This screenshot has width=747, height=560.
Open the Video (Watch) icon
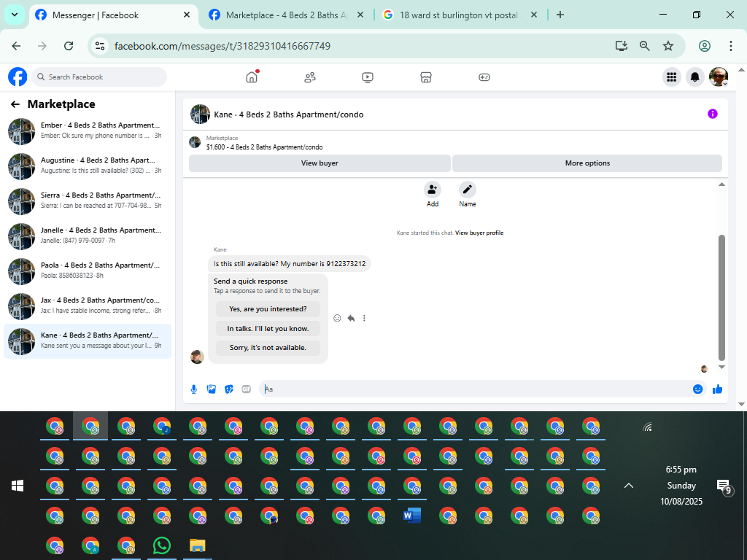(x=368, y=77)
